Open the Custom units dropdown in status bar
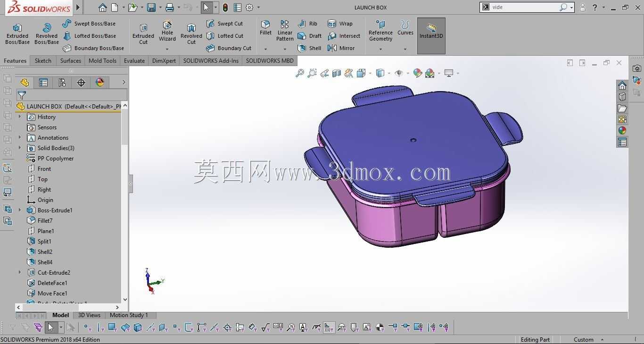The height and width of the screenshot is (344, 644). (602, 340)
